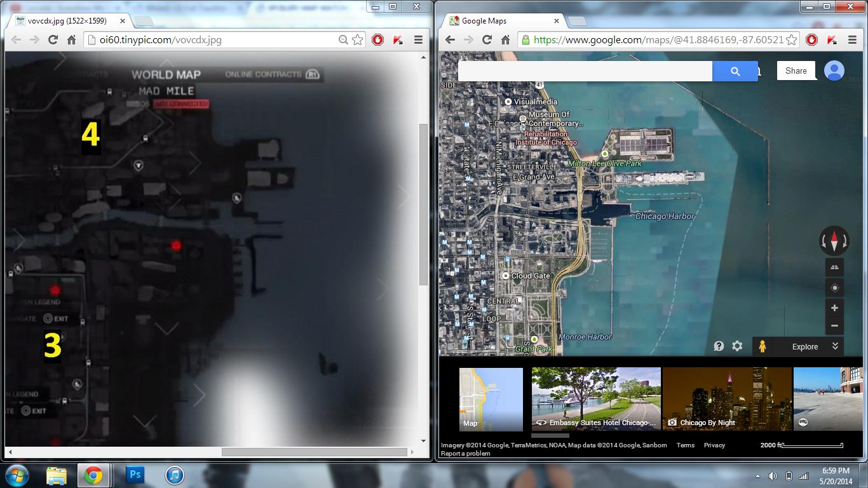Go back in the tinypic window
The image size is (868, 488).
[17, 39]
